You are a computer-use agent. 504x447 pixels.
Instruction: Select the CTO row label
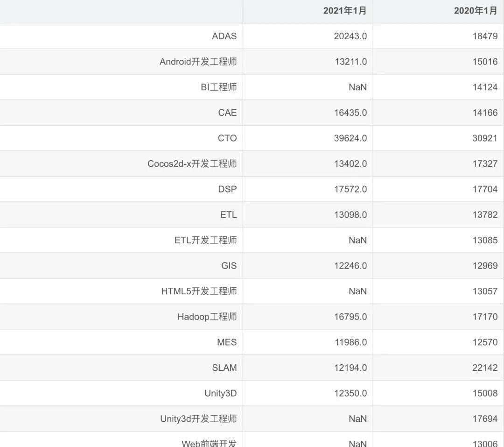tap(227, 138)
